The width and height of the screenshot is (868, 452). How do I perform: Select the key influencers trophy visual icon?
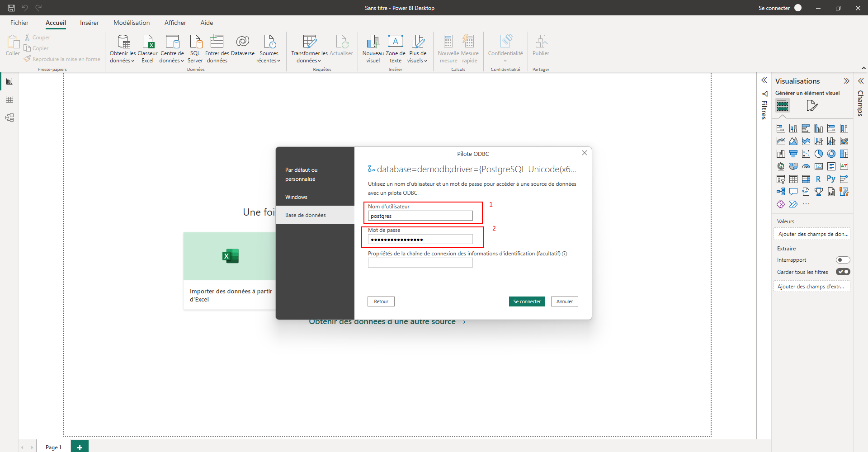pyautogui.click(x=819, y=192)
